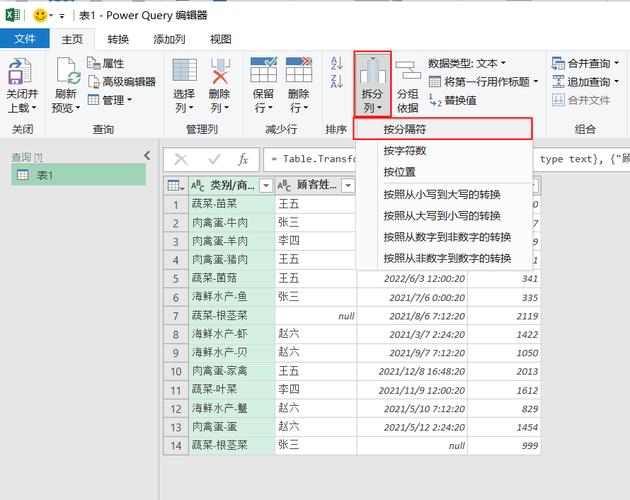Select the null date cell in row 14

pyautogui.click(x=412, y=446)
